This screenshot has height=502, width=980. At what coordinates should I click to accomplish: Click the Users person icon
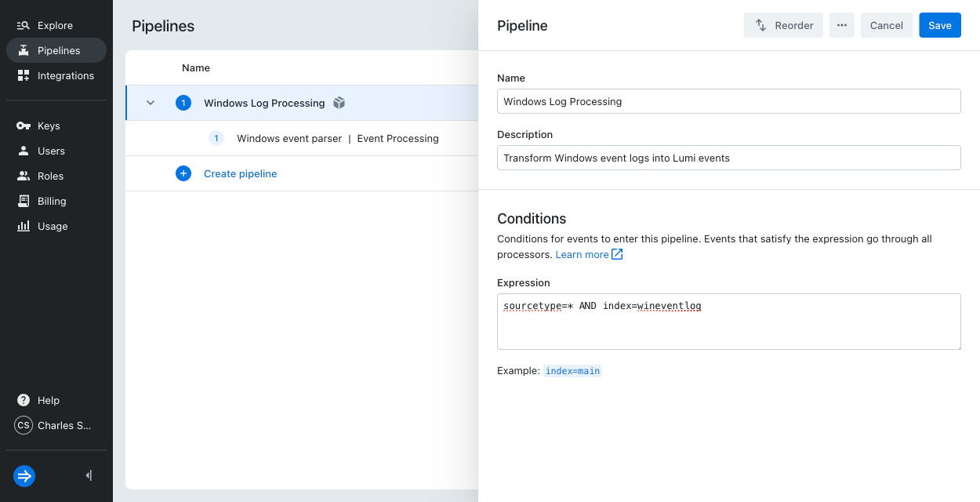click(24, 151)
